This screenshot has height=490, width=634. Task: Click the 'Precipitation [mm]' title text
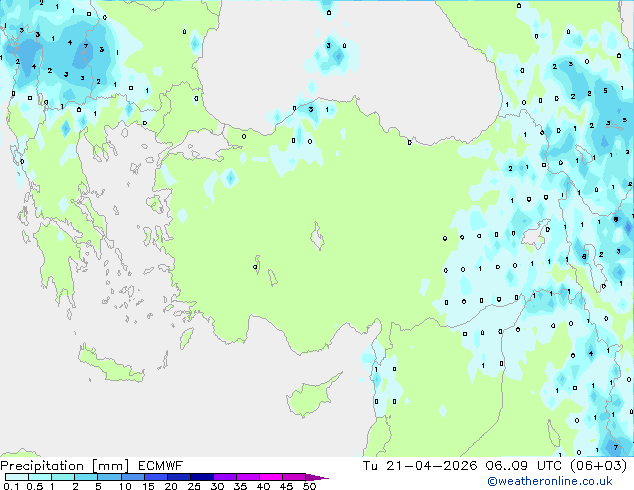tap(64, 466)
